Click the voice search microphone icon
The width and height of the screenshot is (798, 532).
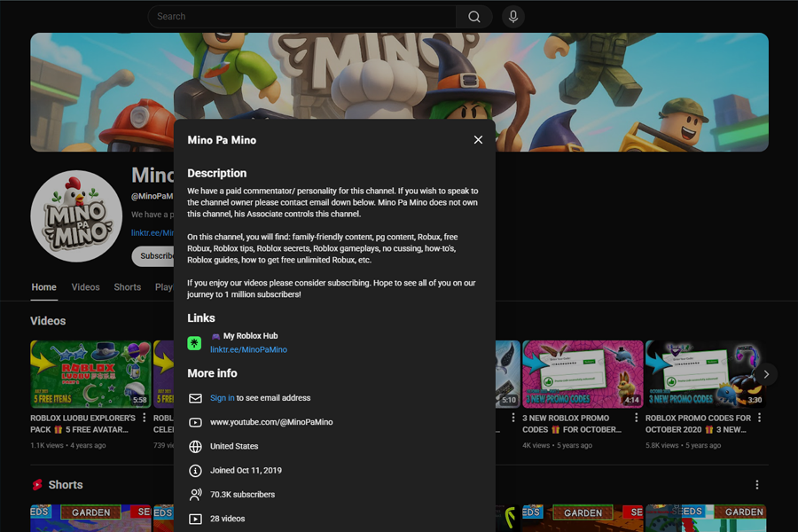pyautogui.click(x=512, y=16)
